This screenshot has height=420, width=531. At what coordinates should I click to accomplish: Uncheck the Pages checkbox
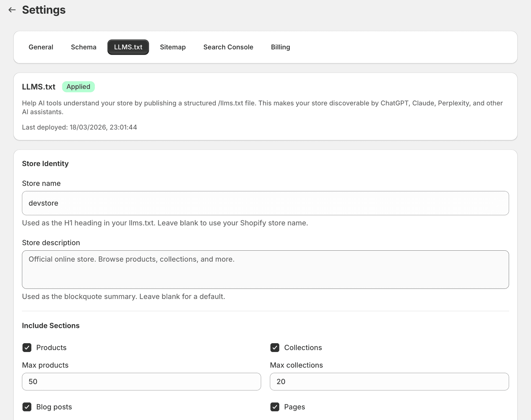click(275, 407)
